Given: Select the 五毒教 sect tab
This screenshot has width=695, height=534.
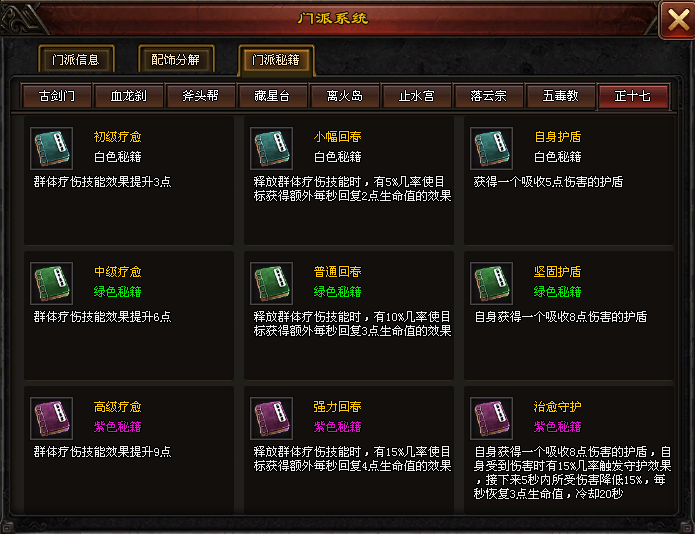Looking at the screenshot, I should 561,96.
